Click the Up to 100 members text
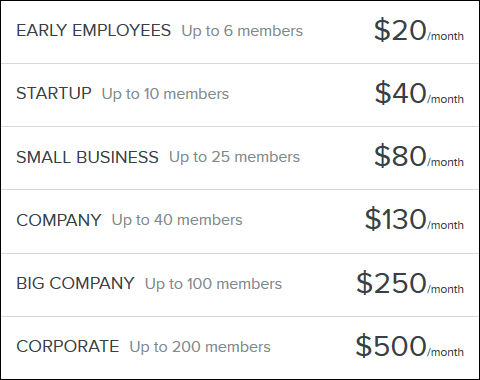The image size is (480, 380). pyautogui.click(x=213, y=284)
